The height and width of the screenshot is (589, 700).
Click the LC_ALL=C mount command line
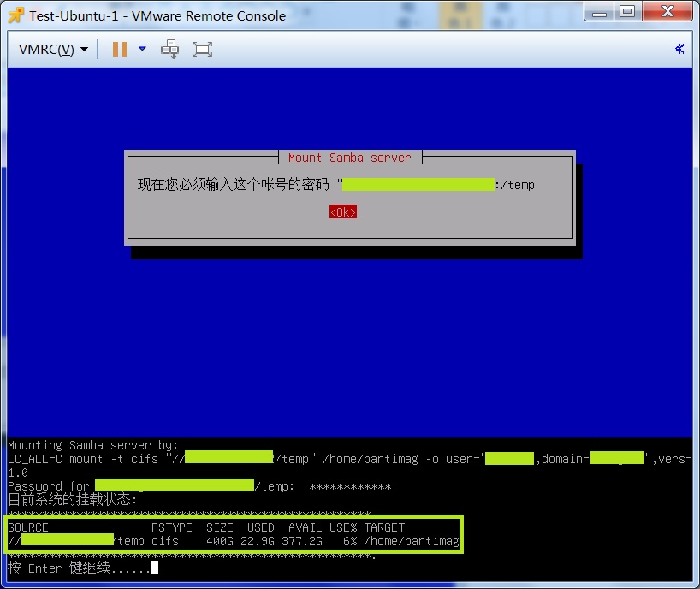click(94, 459)
